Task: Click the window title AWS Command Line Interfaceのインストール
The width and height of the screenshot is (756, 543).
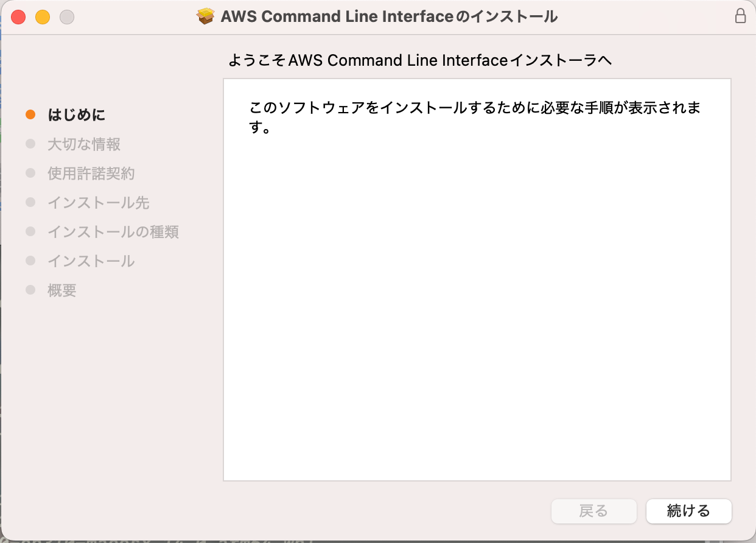Action: pyautogui.click(x=390, y=16)
